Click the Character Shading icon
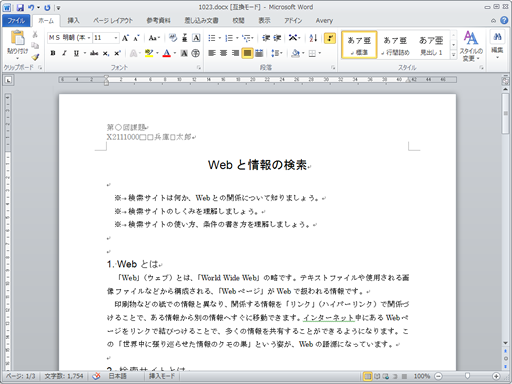Screen dimensions: 512x384 pyautogui.click(x=184, y=53)
